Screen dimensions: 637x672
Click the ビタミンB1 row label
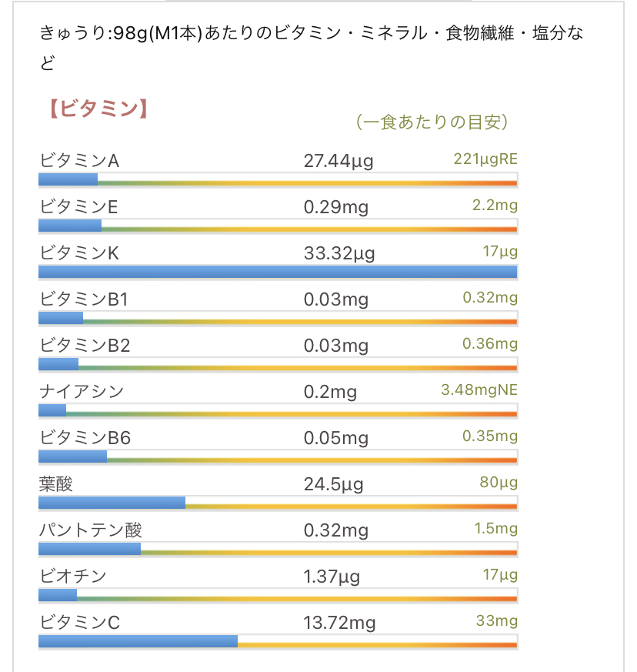(x=83, y=299)
